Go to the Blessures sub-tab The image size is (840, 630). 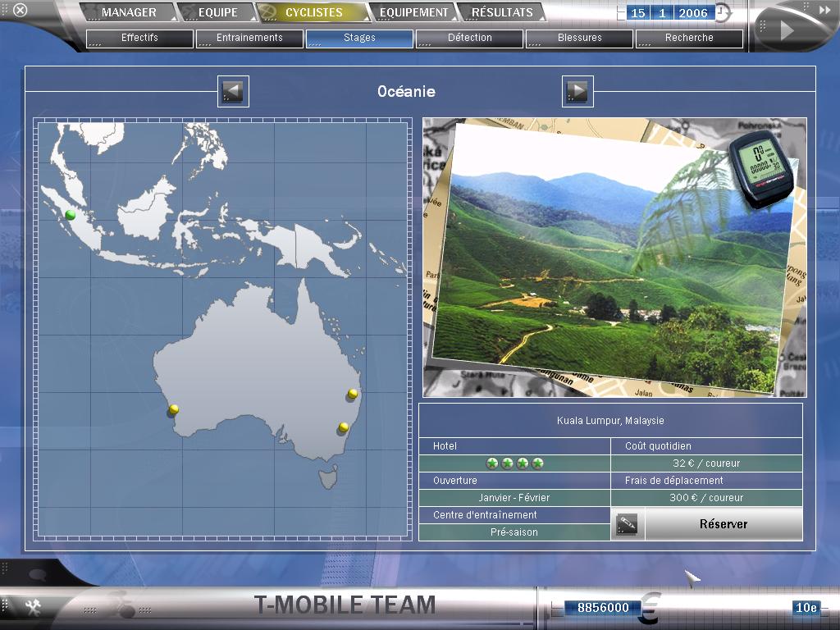(x=579, y=38)
